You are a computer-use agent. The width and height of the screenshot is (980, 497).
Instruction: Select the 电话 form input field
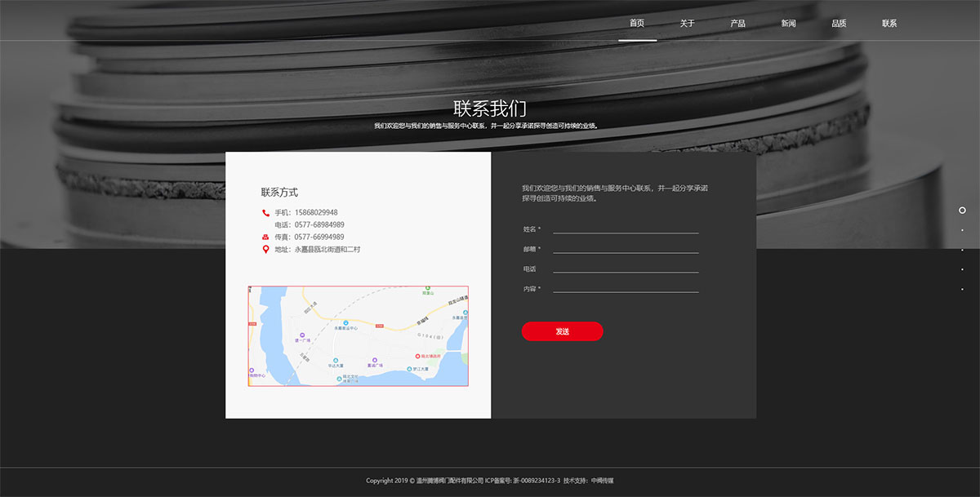click(626, 268)
